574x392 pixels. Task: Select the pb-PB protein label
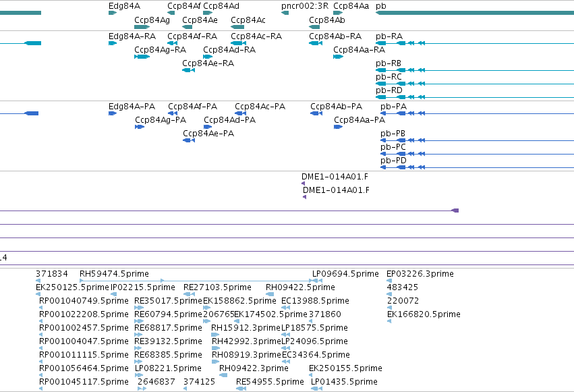[x=393, y=134]
